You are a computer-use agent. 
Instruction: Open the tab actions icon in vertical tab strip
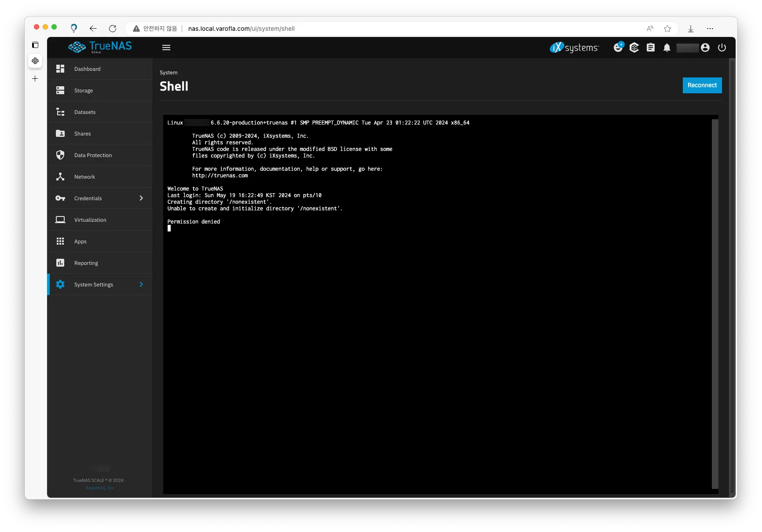click(35, 45)
